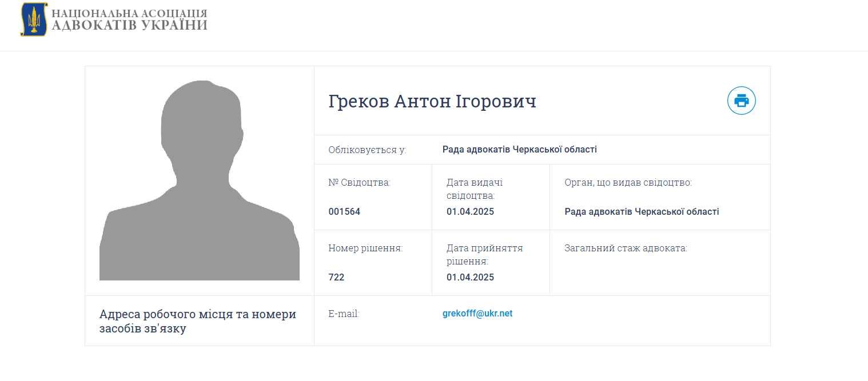
Task: Select the issue date 01.04.2025
Action: coord(469,211)
